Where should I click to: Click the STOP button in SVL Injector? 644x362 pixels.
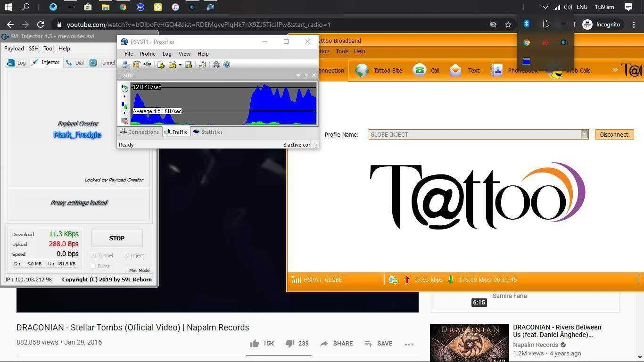point(117,238)
